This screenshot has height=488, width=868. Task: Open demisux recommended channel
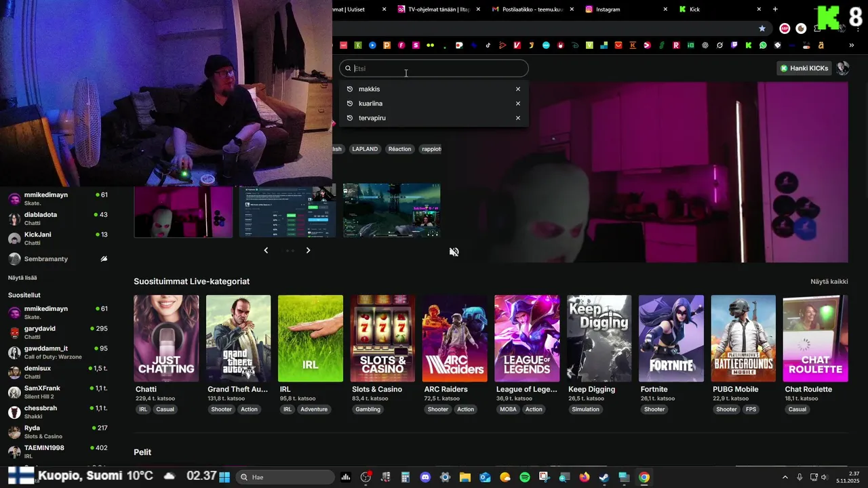click(58, 372)
